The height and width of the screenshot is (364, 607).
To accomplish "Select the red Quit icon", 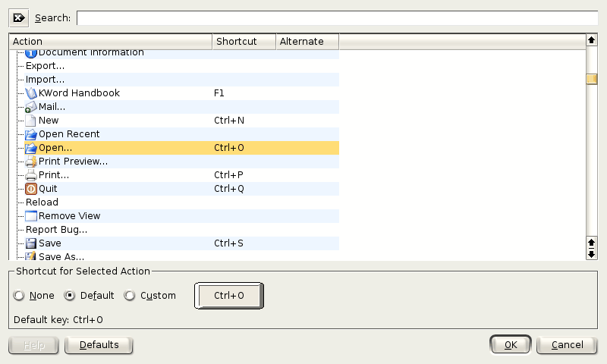I will click(31, 189).
